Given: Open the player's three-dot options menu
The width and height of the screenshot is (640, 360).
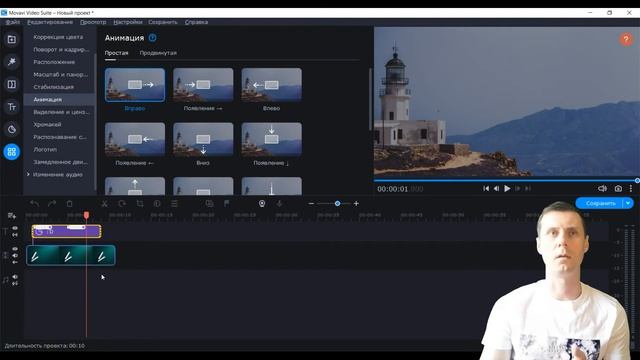Looking at the screenshot, I should [631, 189].
